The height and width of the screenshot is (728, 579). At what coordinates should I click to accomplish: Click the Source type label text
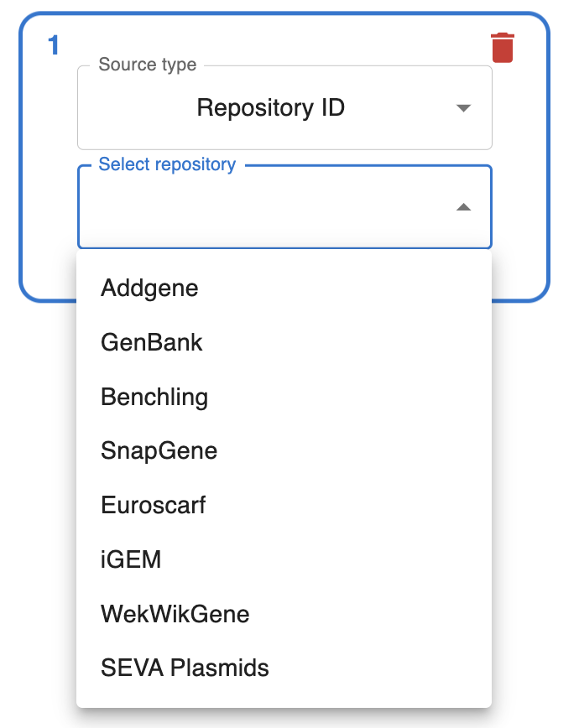click(147, 65)
